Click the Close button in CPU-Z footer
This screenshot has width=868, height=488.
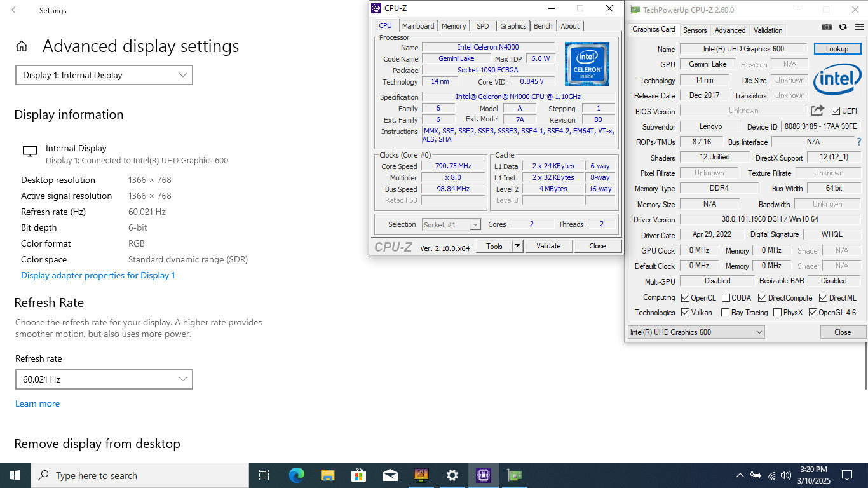(597, 246)
